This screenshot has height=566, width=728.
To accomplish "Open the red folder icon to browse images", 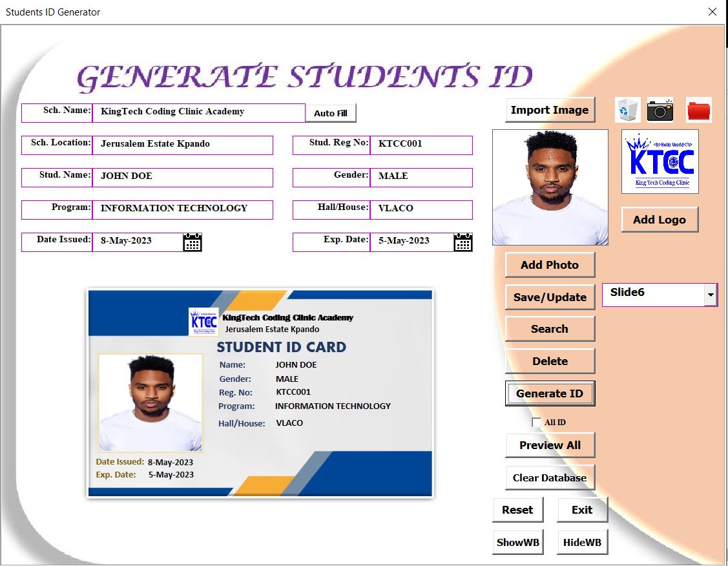I will coord(699,110).
